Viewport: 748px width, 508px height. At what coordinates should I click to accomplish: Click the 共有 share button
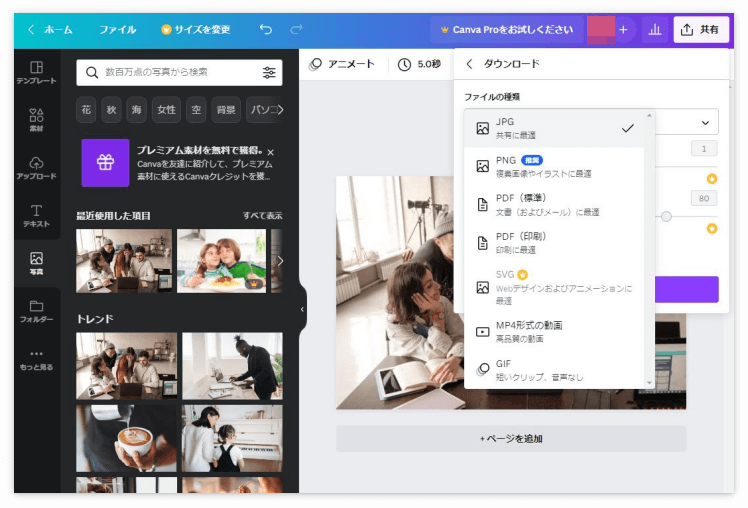[x=701, y=30]
